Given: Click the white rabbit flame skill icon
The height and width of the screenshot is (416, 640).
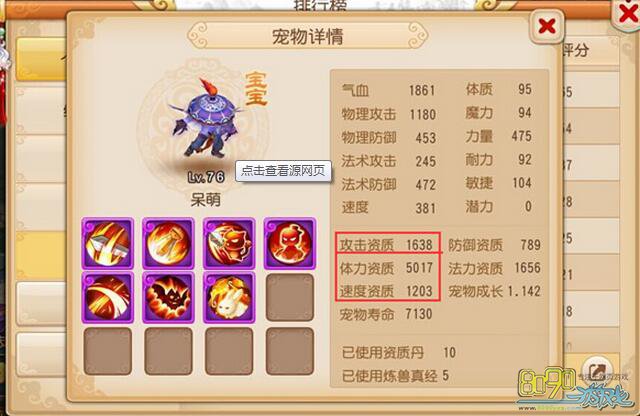Looking at the screenshot, I should coord(229,297).
